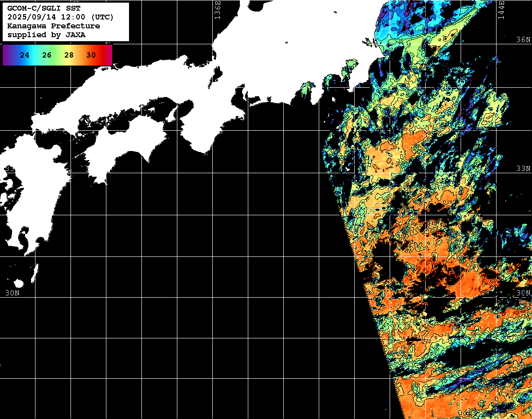532x419 pixels.
Task: Click the 26 value on color scale
Action: click(x=47, y=55)
